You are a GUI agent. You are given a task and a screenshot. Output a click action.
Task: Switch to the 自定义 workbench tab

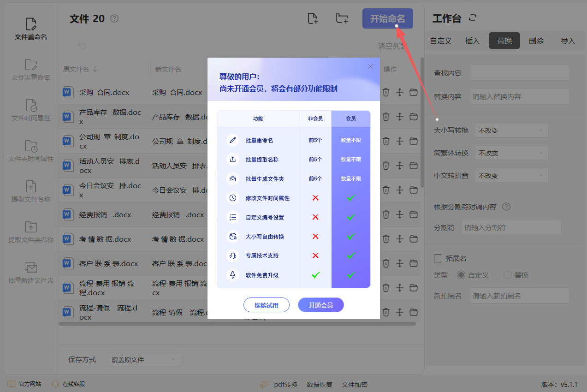(x=441, y=41)
